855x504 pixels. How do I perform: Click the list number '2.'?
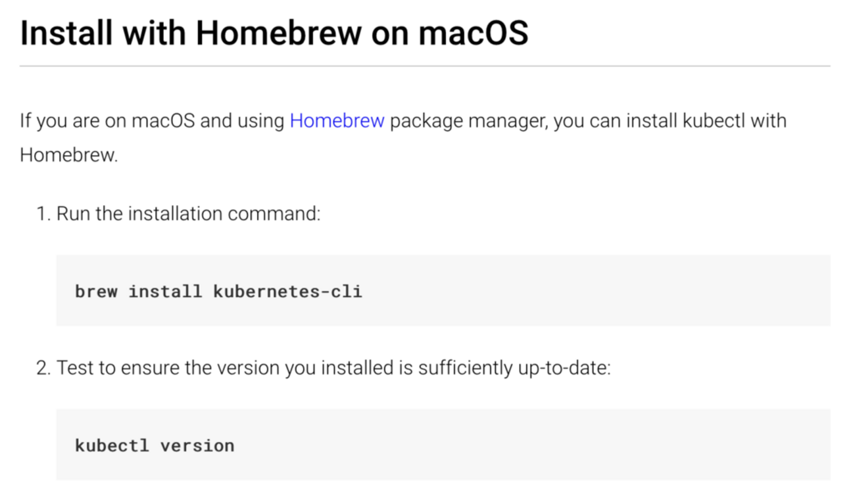pyautogui.click(x=43, y=368)
